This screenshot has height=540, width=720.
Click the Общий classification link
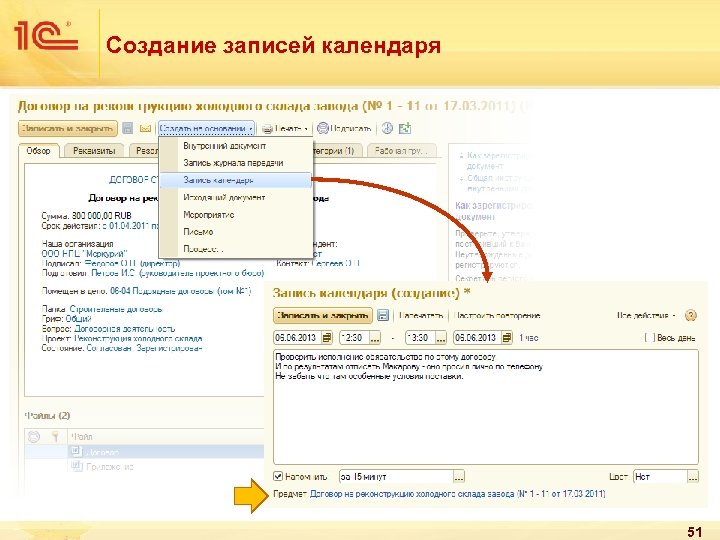coord(79,319)
